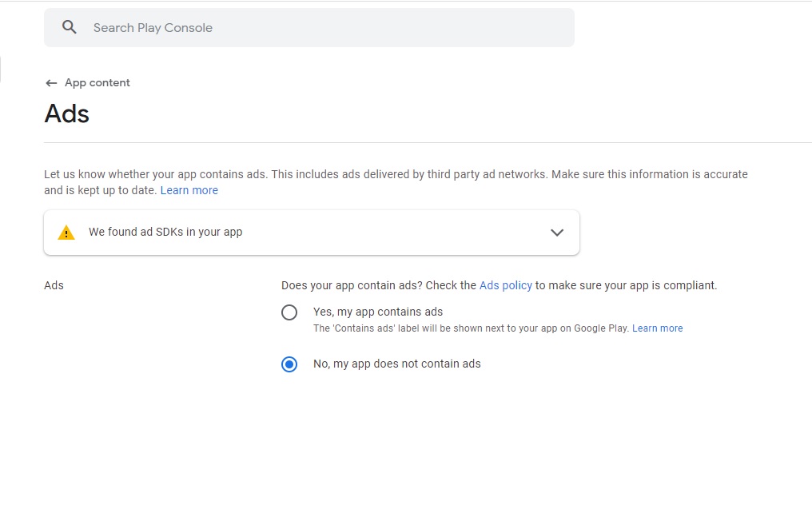Click the back arrow beside App content

pos(50,82)
